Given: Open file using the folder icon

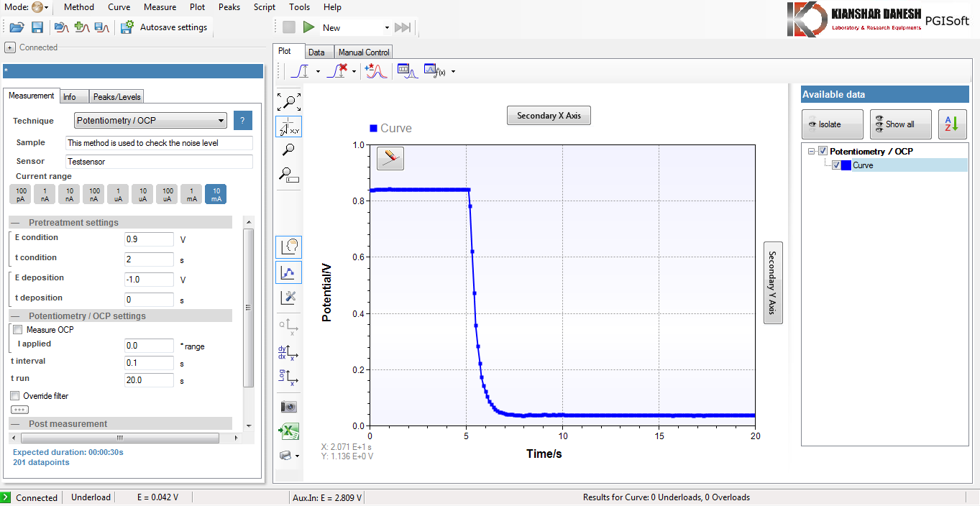Looking at the screenshot, I should [17, 27].
